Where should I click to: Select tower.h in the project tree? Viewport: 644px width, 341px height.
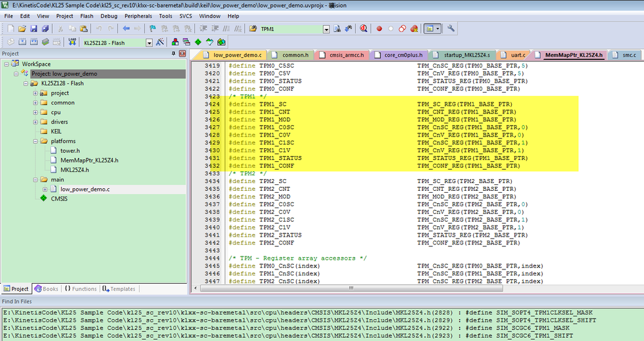point(70,151)
